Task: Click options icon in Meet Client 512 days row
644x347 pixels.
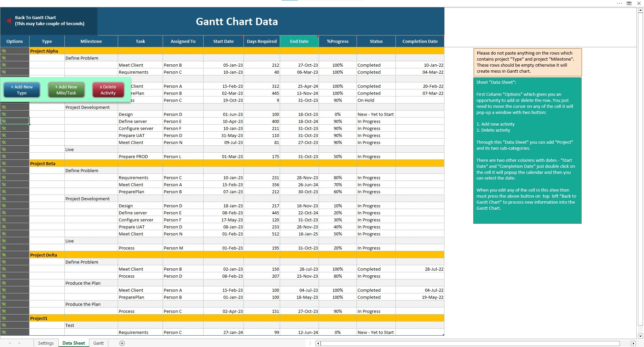Action: click(4, 234)
